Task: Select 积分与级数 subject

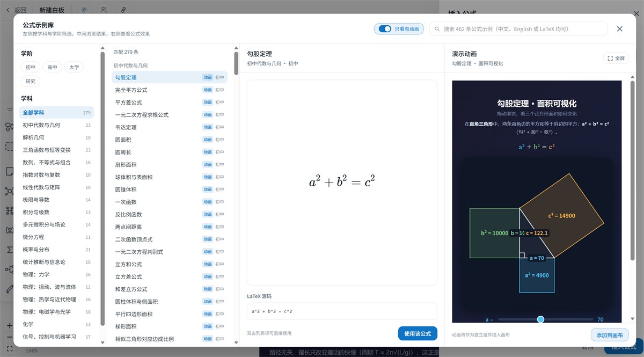Action: 56,212
